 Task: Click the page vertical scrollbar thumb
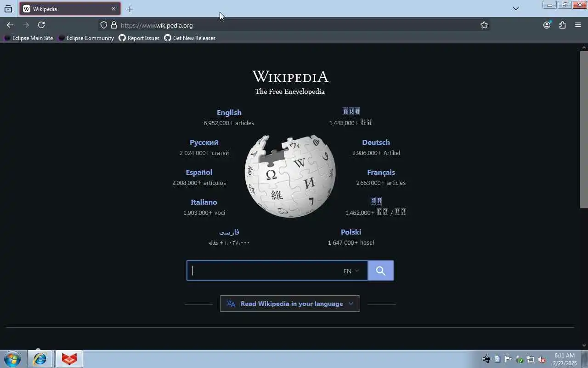[584, 129]
